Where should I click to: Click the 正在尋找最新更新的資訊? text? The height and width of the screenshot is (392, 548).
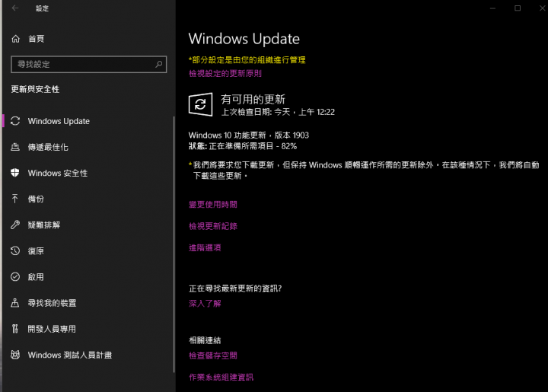click(235, 288)
